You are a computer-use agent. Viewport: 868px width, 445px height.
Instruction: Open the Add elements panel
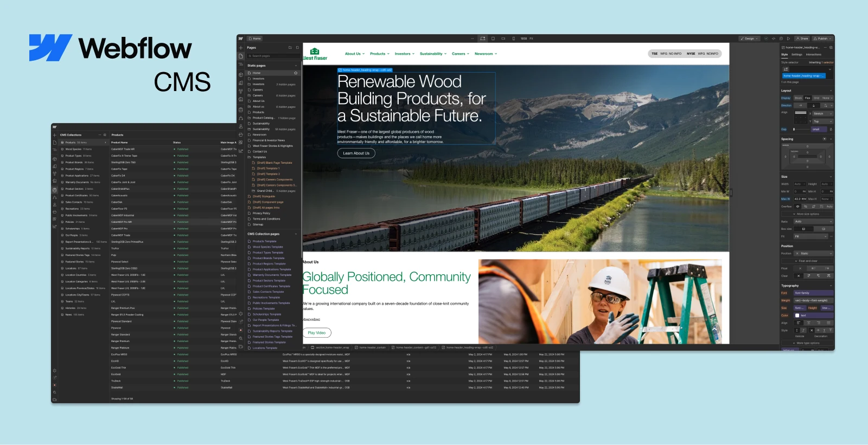point(241,48)
